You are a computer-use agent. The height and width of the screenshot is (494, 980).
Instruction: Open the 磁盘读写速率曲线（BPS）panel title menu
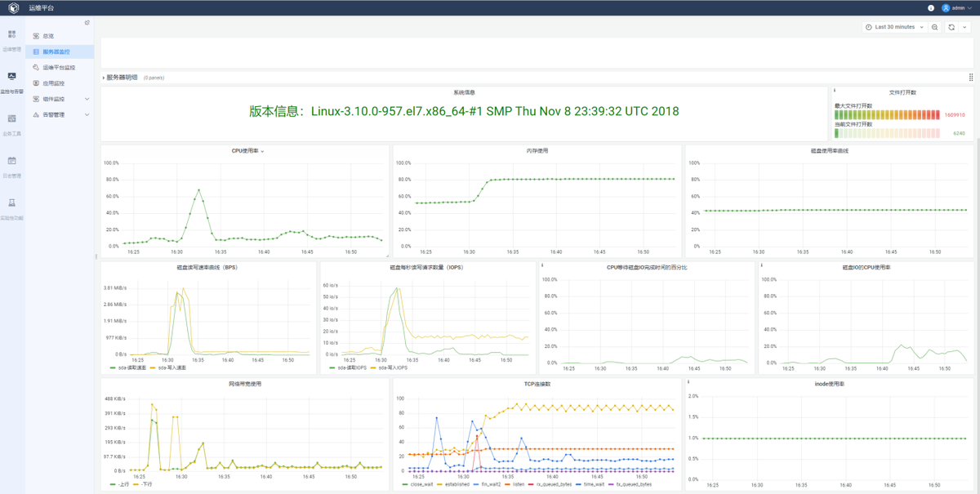[207, 267]
